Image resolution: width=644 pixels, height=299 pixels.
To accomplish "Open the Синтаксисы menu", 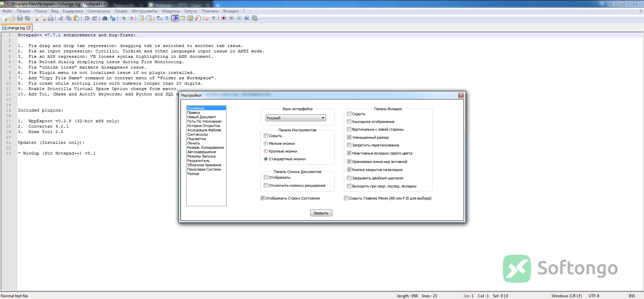I will point(99,11).
